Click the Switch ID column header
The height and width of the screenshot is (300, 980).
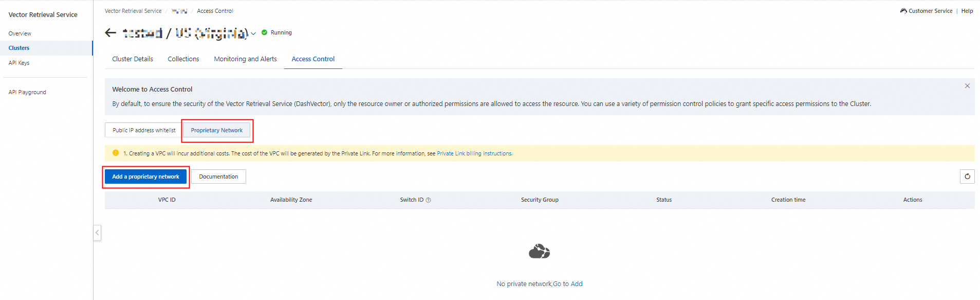point(412,200)
